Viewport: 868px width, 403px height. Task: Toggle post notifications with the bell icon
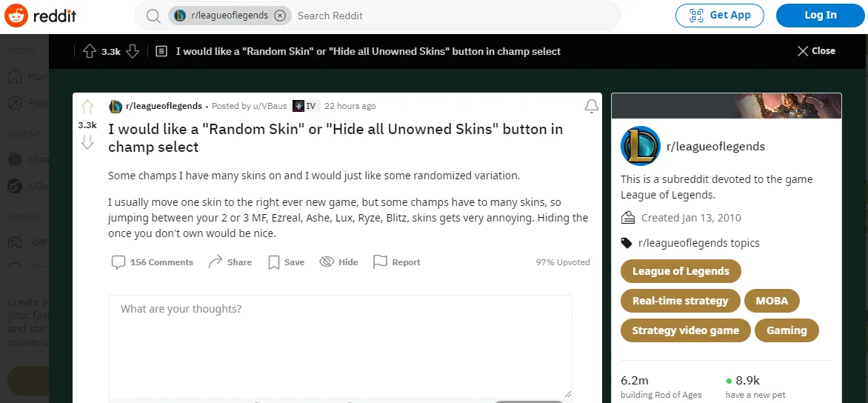(x=592, y=106)
